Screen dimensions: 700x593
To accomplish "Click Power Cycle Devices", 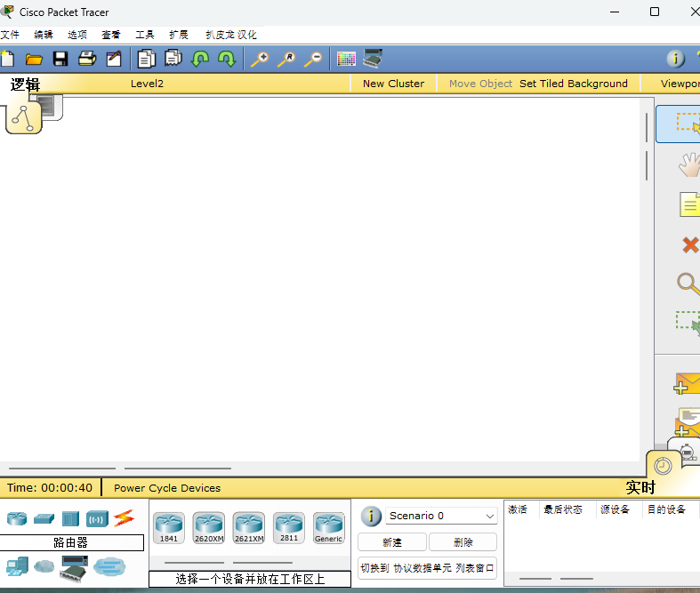I will (167, 488).
